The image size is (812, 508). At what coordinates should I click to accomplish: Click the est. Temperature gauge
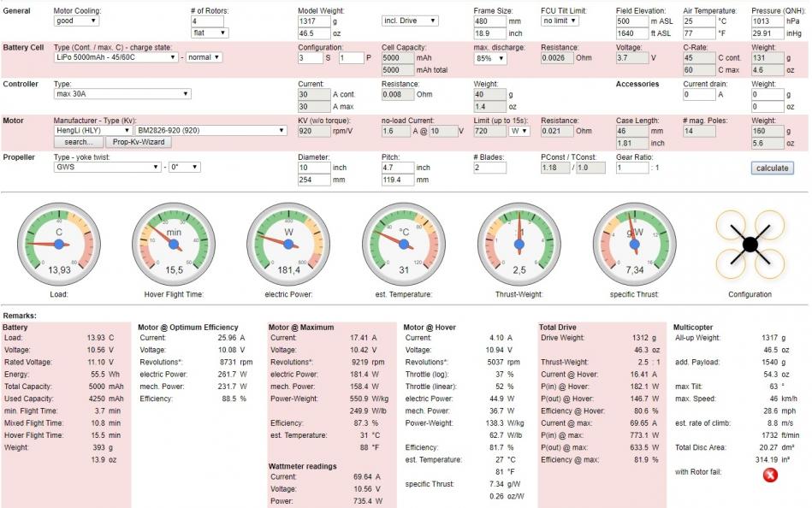pyautogui.click(x=403, y=245)
